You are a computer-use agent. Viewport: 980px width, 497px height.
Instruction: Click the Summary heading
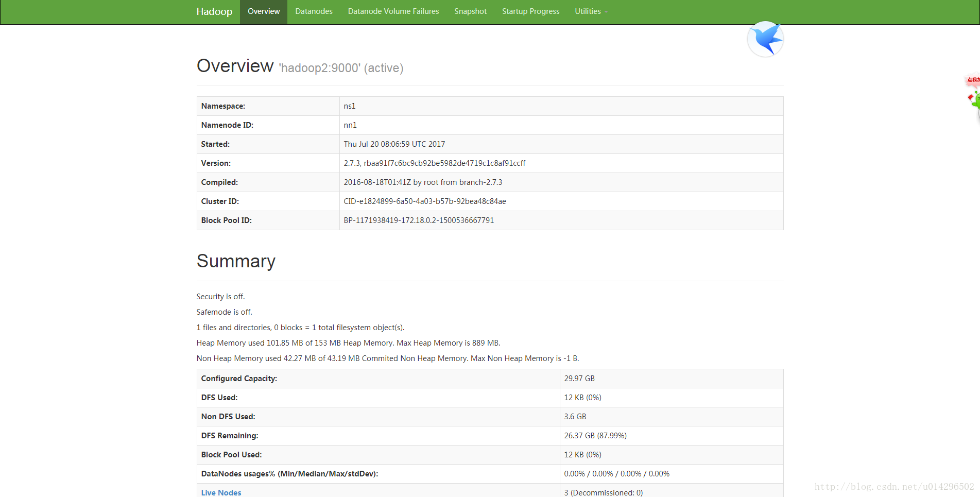(x=236, y=261)
